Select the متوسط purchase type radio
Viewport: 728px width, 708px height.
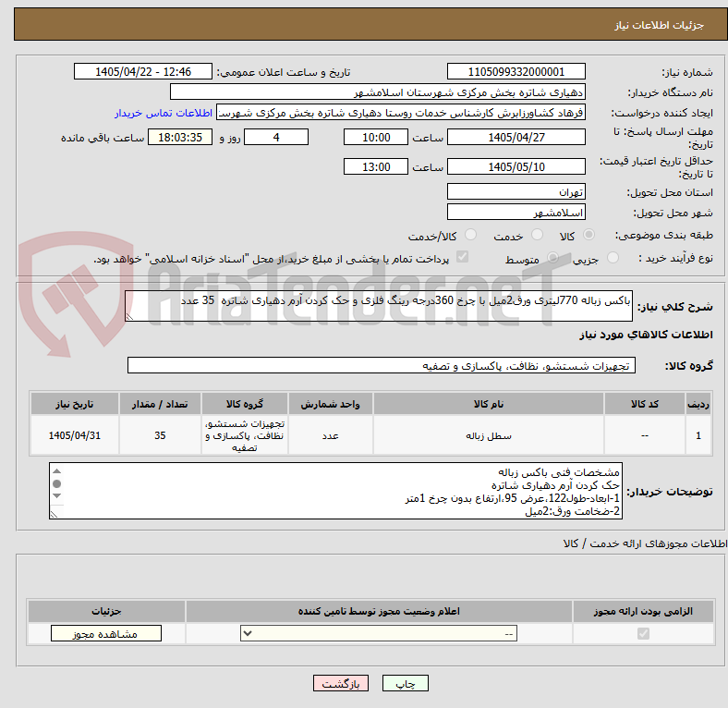pyautogui.click(x=552, y=258)
